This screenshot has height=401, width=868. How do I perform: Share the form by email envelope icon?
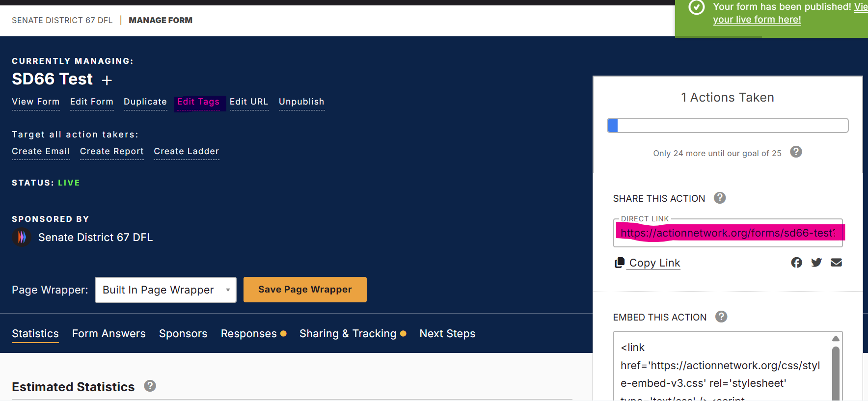[837, 263]
